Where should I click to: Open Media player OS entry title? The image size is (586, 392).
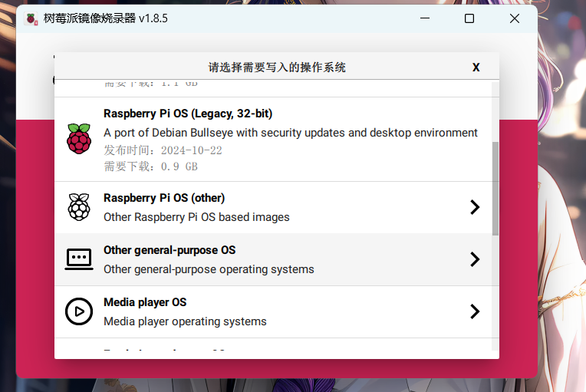click(145, 302)
